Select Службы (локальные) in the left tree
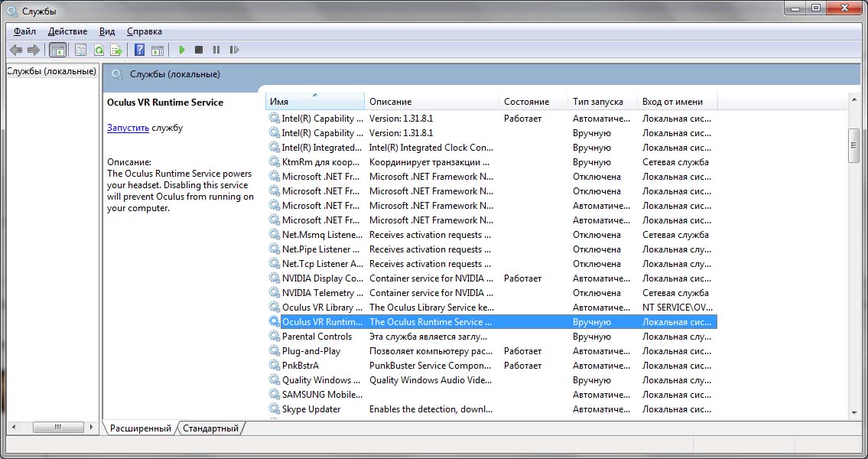 point(51,71)
